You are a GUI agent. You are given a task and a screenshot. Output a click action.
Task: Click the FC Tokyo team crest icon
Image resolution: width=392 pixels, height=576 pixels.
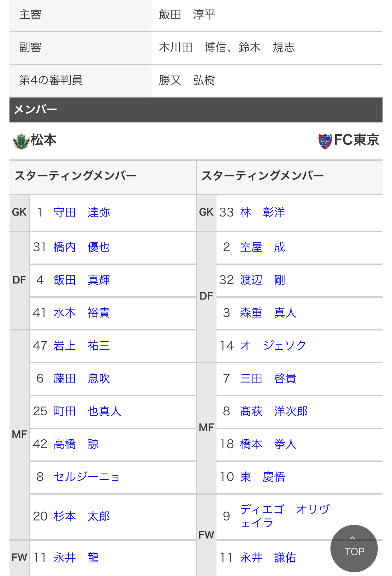tap(325, 141)
